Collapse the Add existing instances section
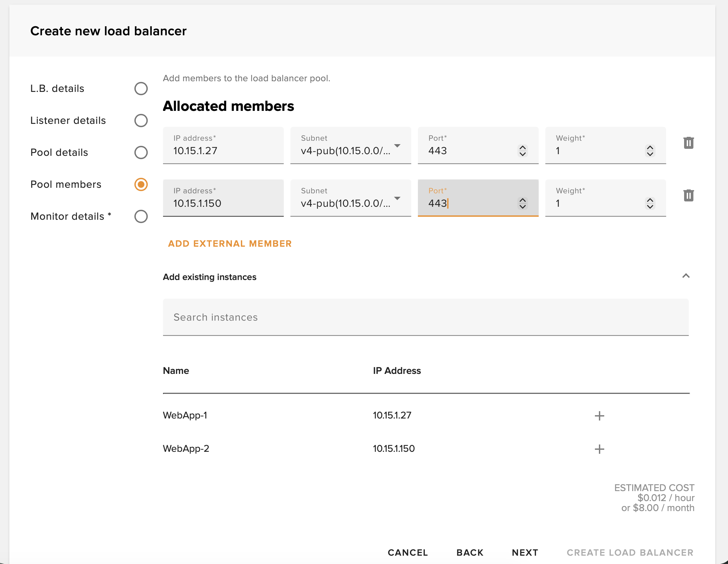 coord(686,276)
